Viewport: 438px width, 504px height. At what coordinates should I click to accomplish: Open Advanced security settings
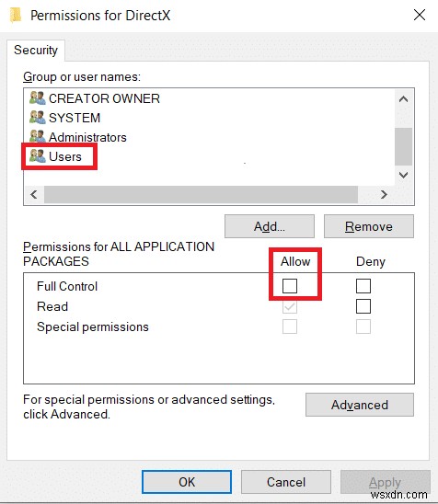(x=360, y=405)
